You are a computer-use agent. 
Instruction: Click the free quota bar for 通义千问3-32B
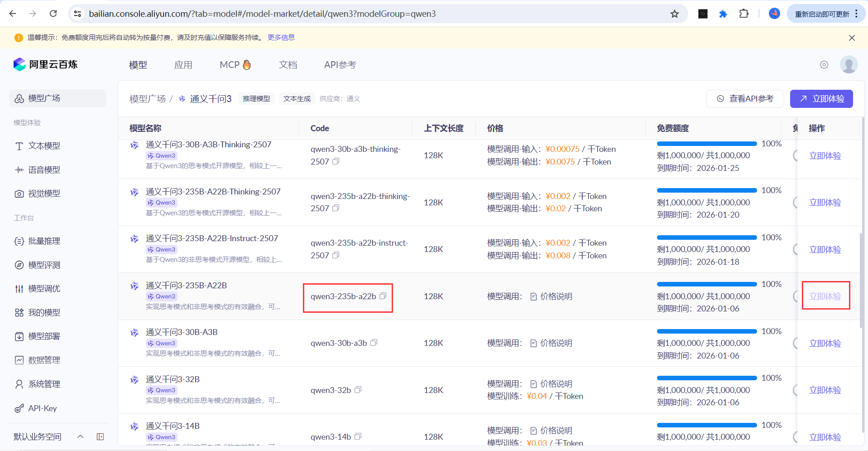[x=707, y=378]
